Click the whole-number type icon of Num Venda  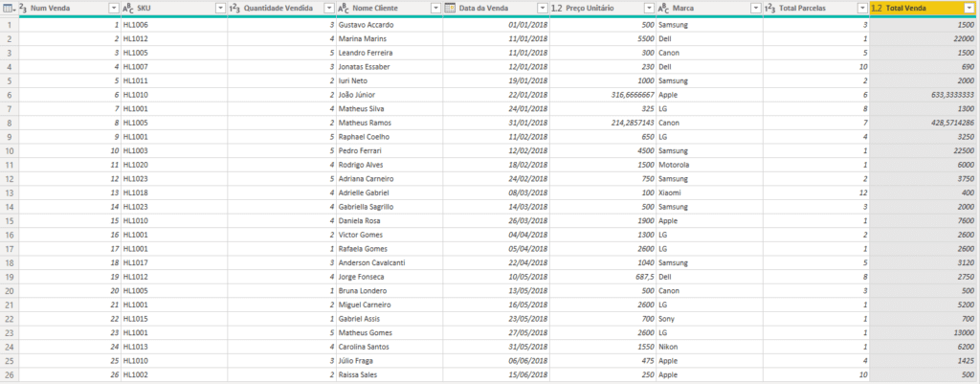click(23, 8)
